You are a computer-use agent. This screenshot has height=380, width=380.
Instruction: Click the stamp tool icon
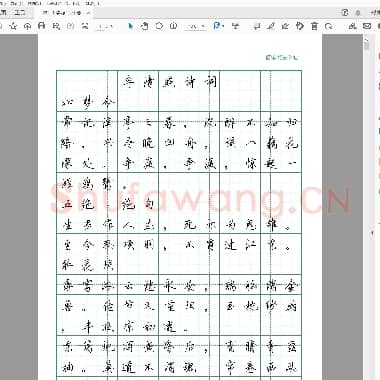pyautogui.click(x=300, y=26)
